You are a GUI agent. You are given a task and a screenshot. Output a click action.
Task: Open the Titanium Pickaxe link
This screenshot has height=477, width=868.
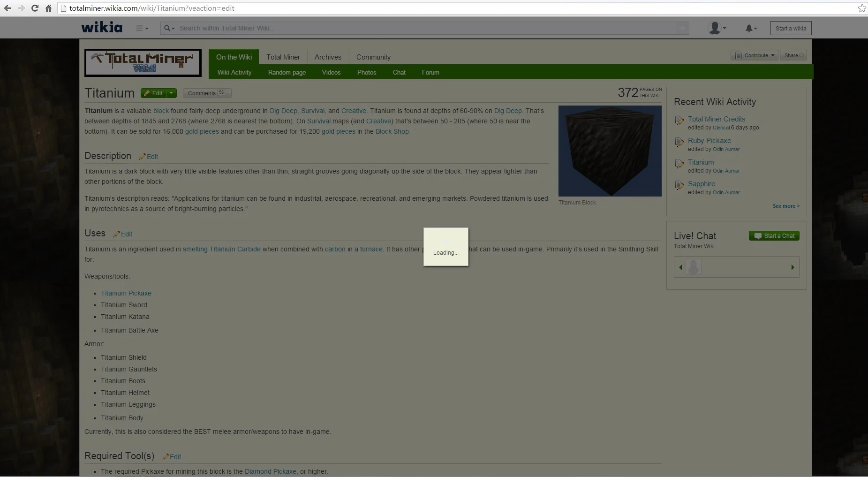click(x=126, y=293)
